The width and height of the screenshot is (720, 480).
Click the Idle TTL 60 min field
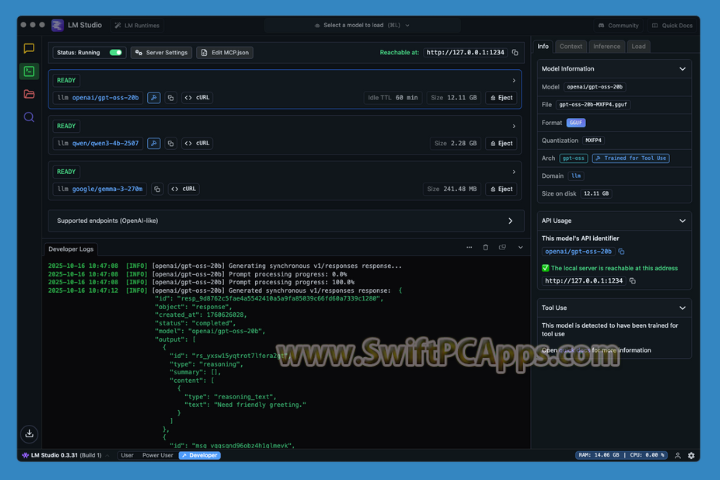click(393, 97)
